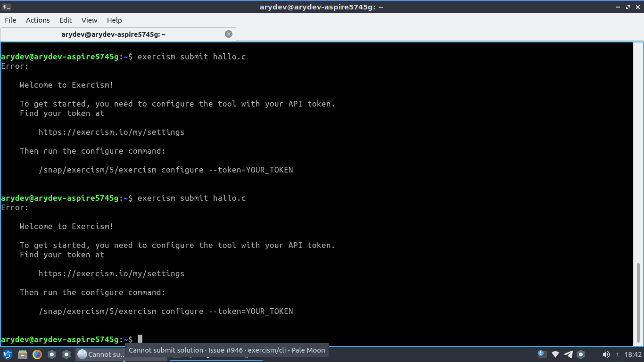The width and height of the screenshot is (644, 362).
Task: Launch Firefox from the taskbar
Action: pos(37,354)
